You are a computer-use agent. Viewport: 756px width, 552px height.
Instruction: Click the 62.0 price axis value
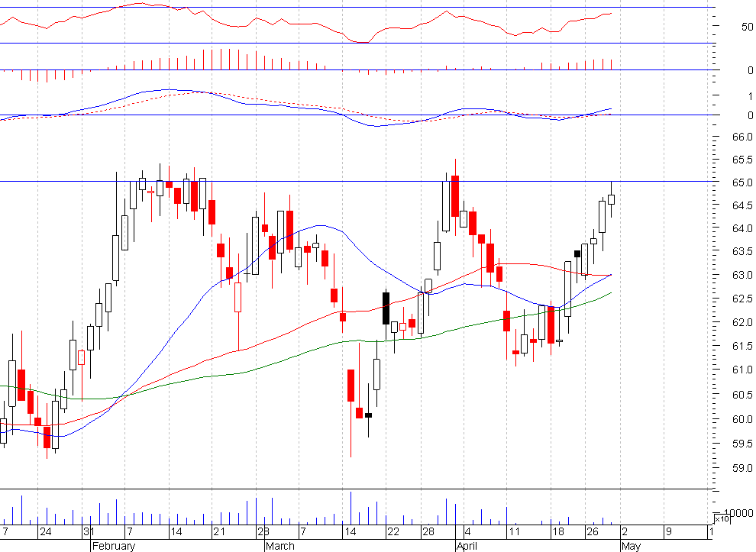tap(742, 322)
